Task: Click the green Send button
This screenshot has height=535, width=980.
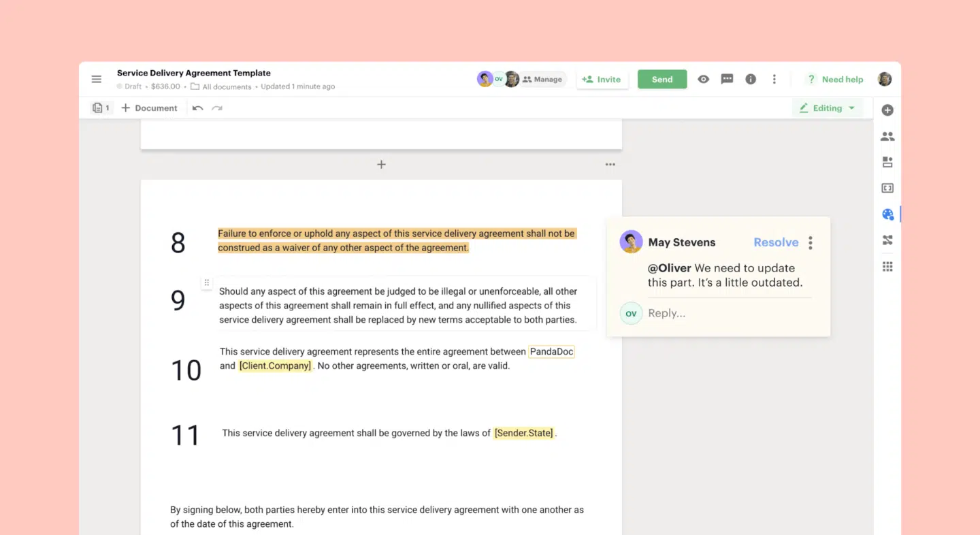Action: pyautogui.click(x=661, y=79)
